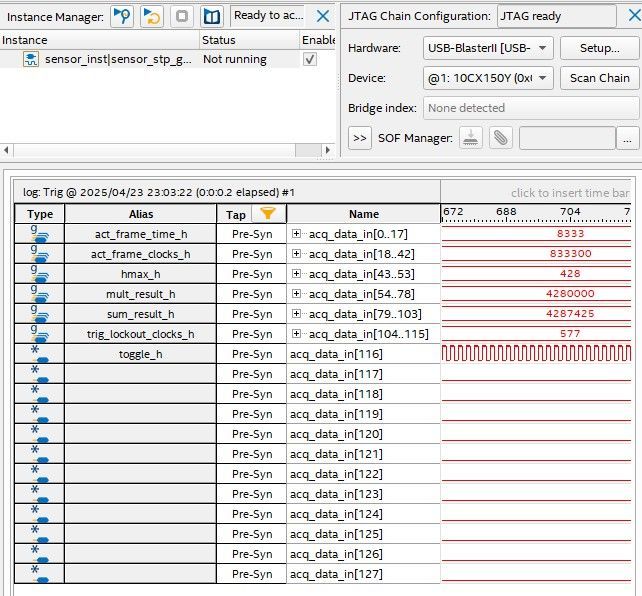This screenshot has height=596, width=642.
Task: Click Stop Analysis icon in Instance Manager
Action: (182, 16)
